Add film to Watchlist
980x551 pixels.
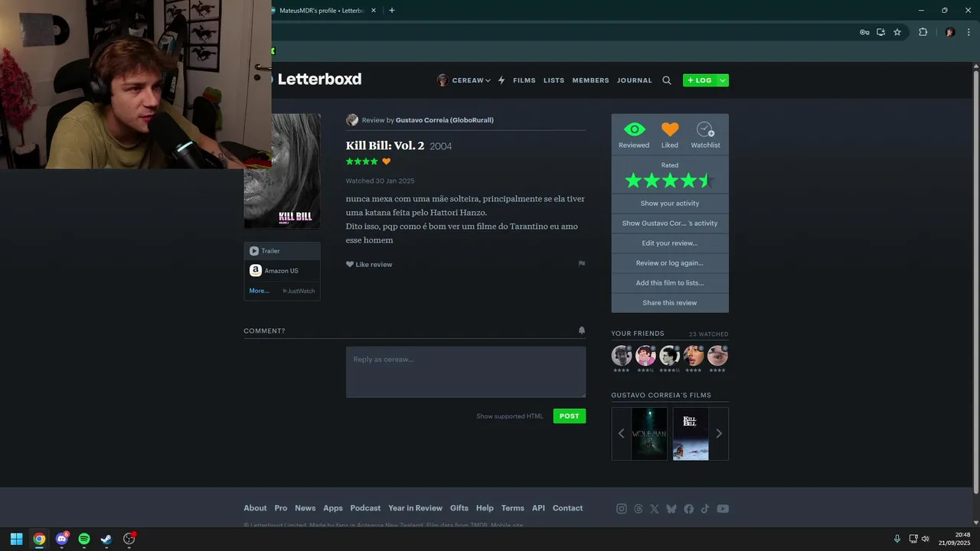coord(705,134)
